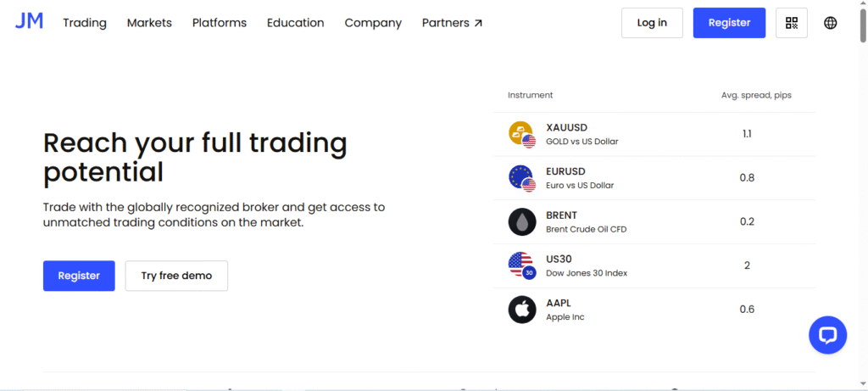Open the QR code icon button
This screenshot has width=868, height=391.
pyautogui.click(x=792, y=23)
